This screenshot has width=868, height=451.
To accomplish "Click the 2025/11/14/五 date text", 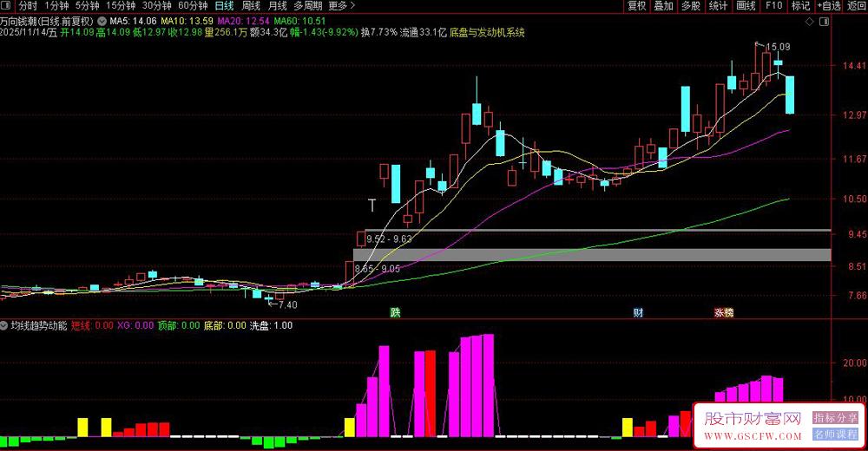I will [29, 33].
